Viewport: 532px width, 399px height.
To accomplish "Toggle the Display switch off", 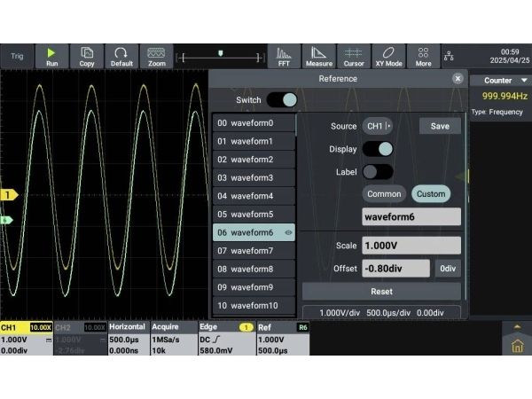I will pyautogui.click(x=378, y=149).
